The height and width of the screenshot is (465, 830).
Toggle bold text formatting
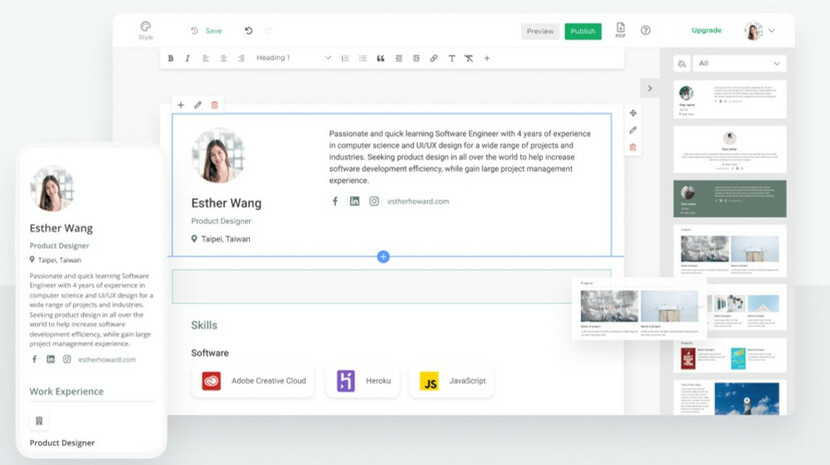click(x=171, y=59)
